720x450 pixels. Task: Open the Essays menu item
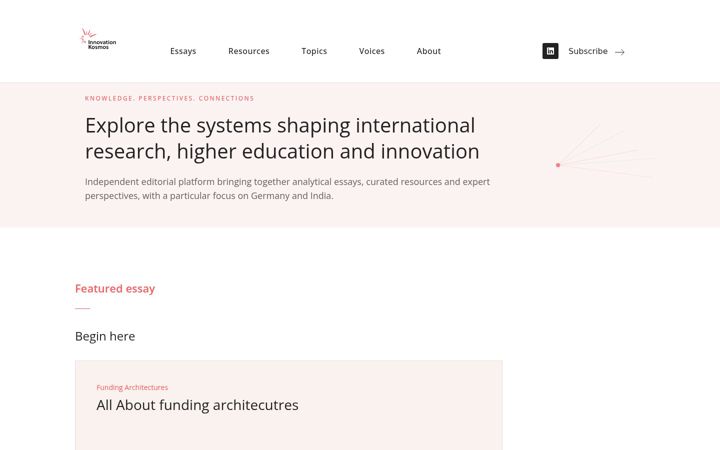(183, 51)
